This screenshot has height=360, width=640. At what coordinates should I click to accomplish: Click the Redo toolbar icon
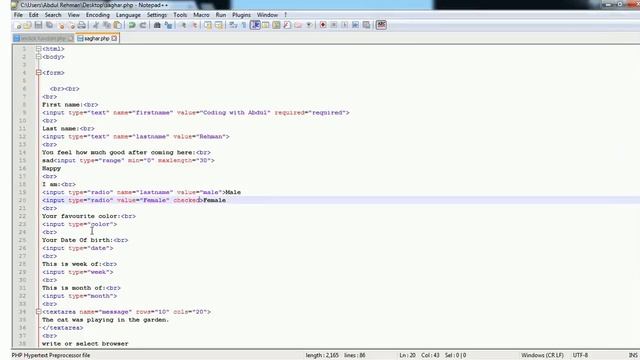[x=143, y=25]
